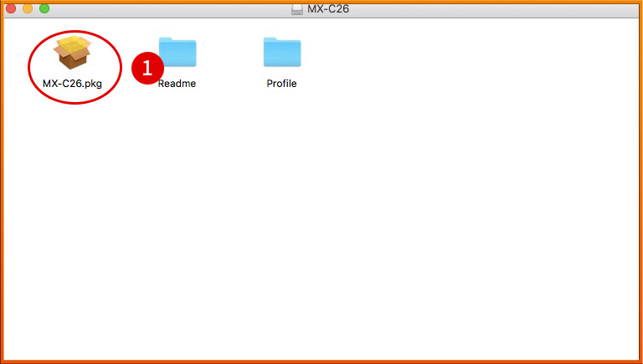
Task: Select the Readme folder icon
Action: 179,53
